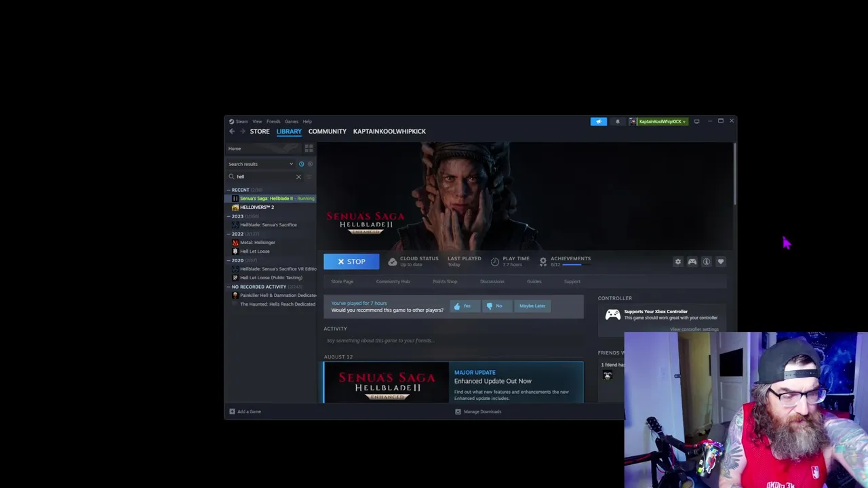
Task: Click the Steam forward navigation arrow
Action: (x=241, y=131)
